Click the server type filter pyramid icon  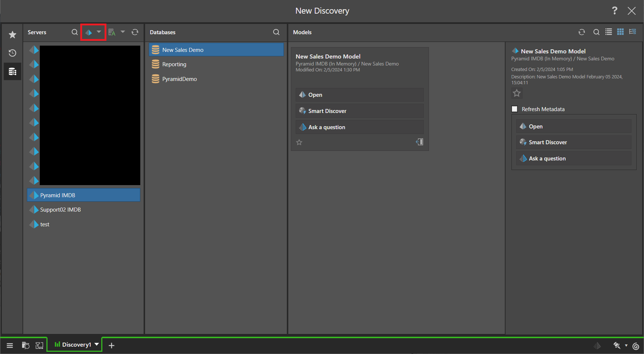pos(89,32)
